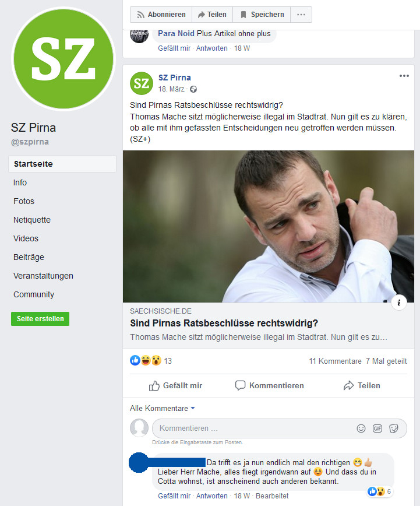Click the Kommentieren action button
Screen dimensions: 420x506
pos(269,386)
